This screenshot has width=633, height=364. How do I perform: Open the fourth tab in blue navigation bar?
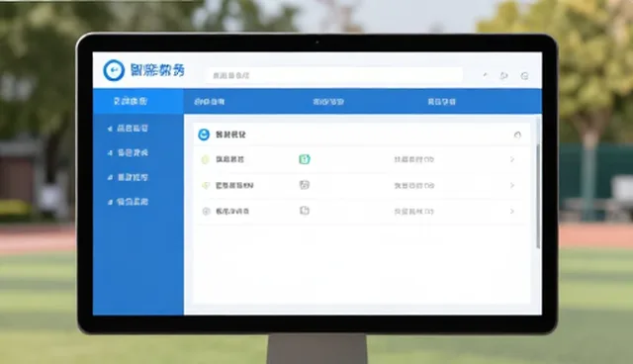[442, 102]
